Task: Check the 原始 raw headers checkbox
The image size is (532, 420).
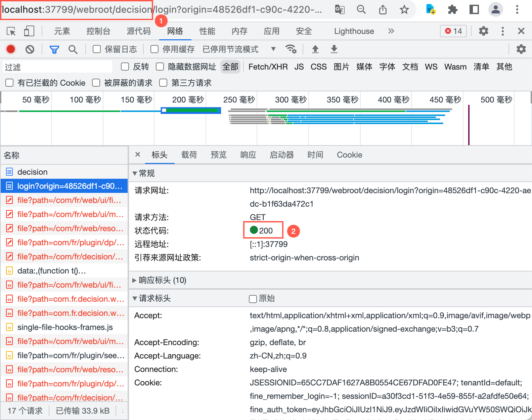Action: point(253,299)
